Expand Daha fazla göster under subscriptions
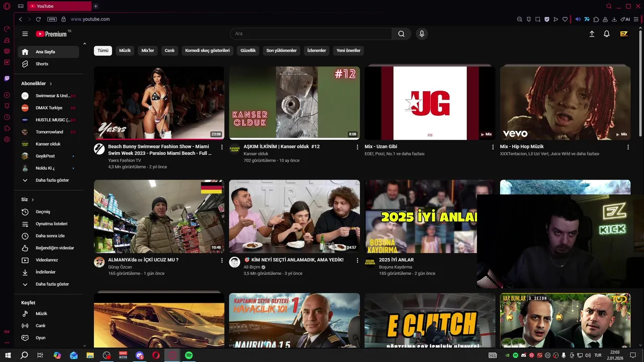Image resolution: width=644 pixels, height=362 pixels. 48,180
